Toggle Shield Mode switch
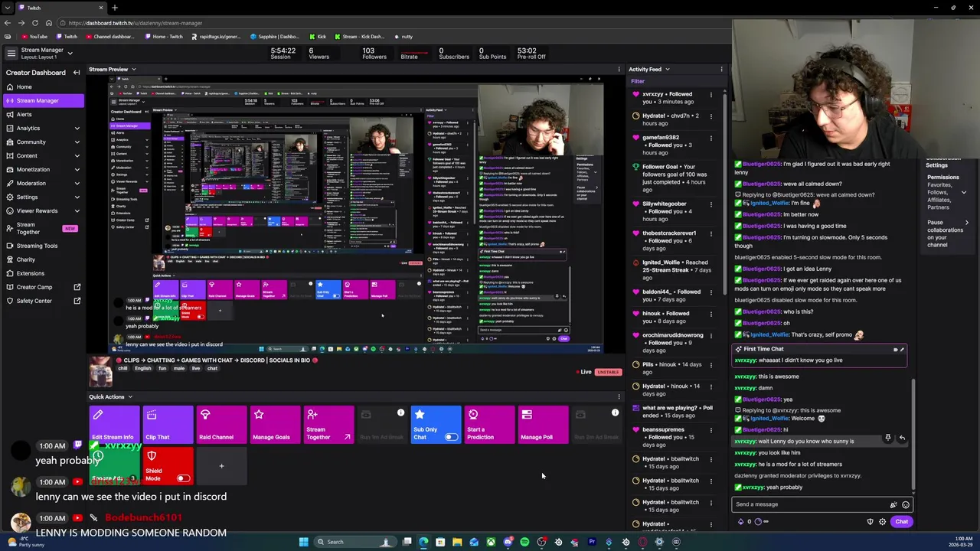 tap(183, 478)
